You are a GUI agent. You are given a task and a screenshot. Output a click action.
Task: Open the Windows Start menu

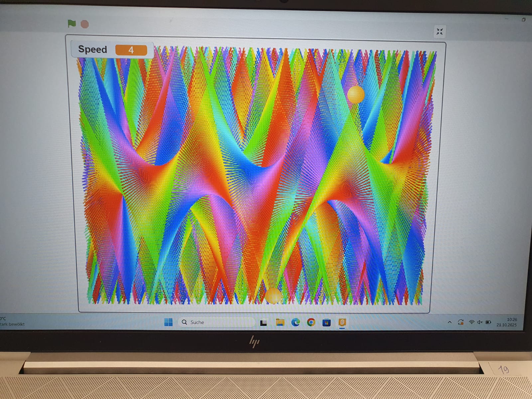[169, 322]
